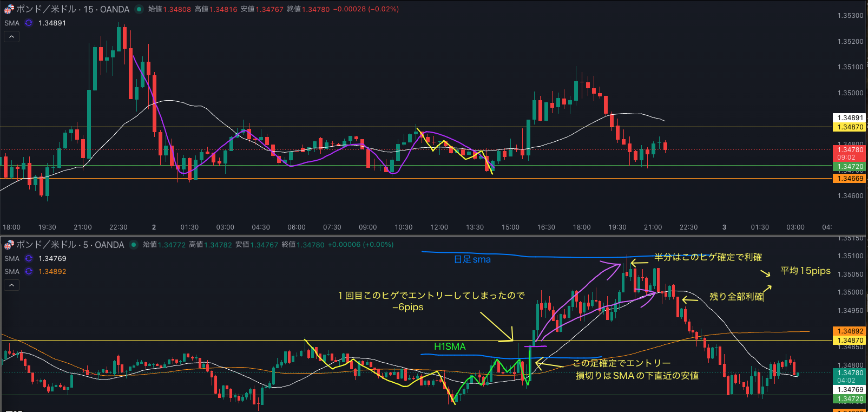Viewport: 868px width, 412px height.
Task: Click refresh icon beside SMA 1.34769
Action: pyautogui.click(x=29, y=258)
